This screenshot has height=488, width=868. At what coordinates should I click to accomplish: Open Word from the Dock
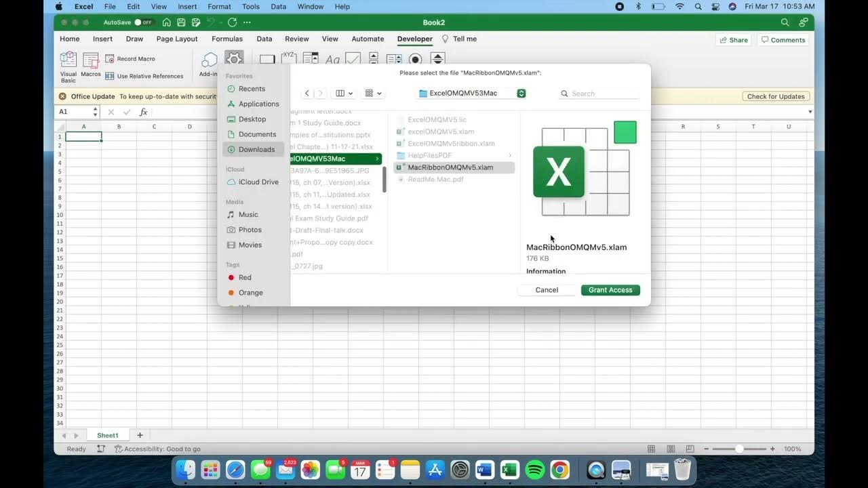(485, 469)
